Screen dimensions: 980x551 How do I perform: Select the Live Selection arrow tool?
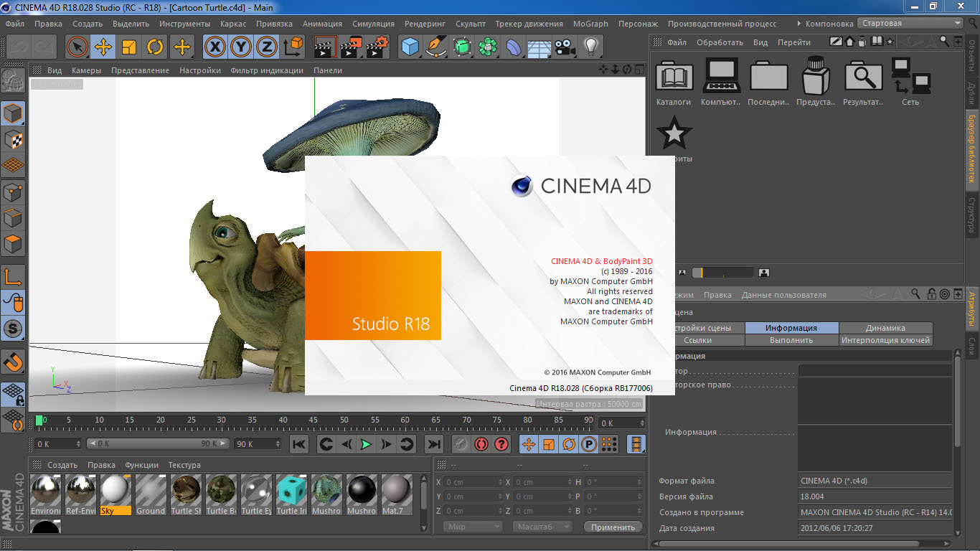pyautogui.click(x=77, y=47)
